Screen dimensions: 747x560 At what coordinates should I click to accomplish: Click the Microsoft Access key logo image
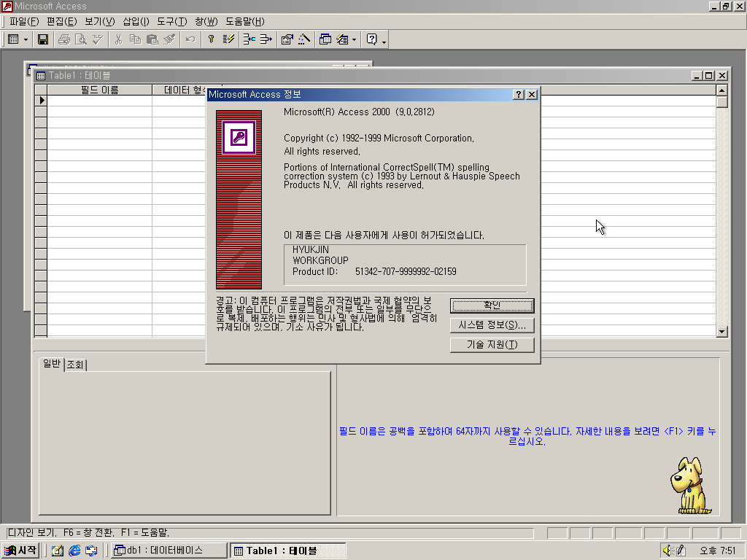(239, 137)
